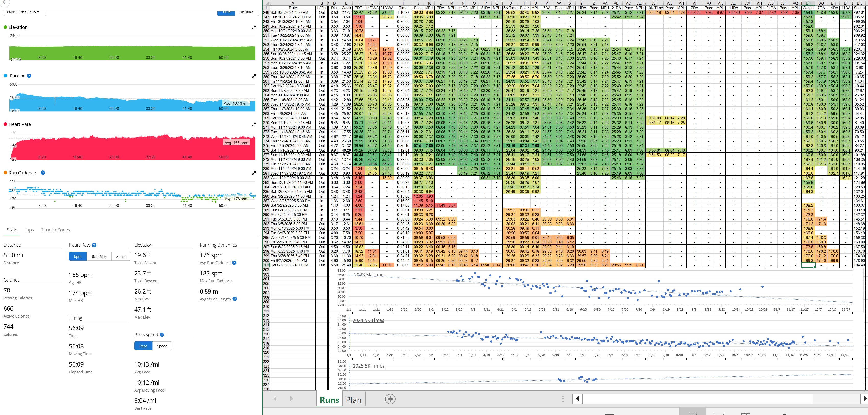The height and width of the screenshot is (415, 868).
Task: Click the 8:04 /mi Best Pace value
Action: pos(145,400)
